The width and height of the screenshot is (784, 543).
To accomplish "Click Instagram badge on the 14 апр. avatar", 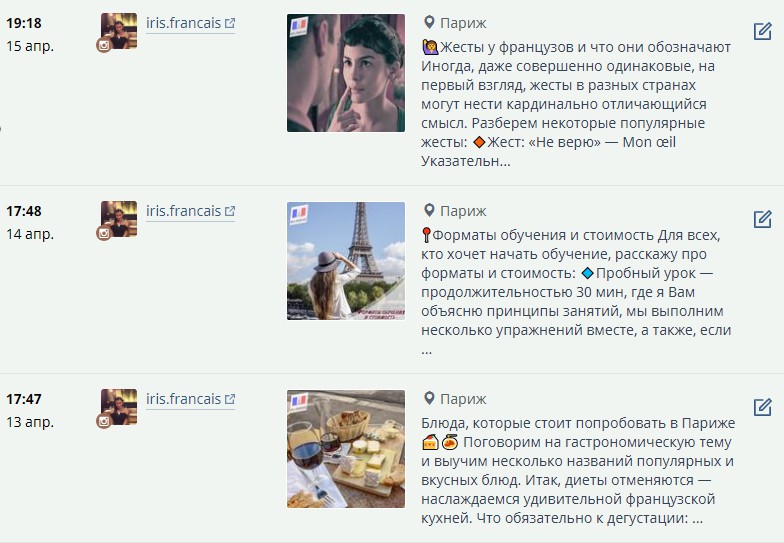I will pos(104,234).
